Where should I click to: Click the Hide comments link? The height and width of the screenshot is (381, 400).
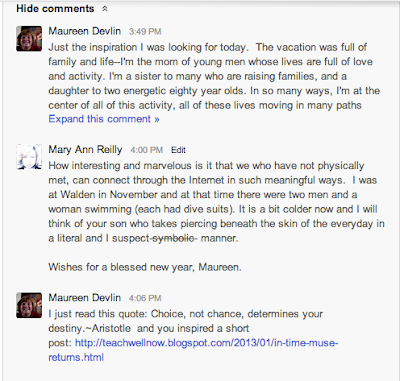(x=55, y=9)
